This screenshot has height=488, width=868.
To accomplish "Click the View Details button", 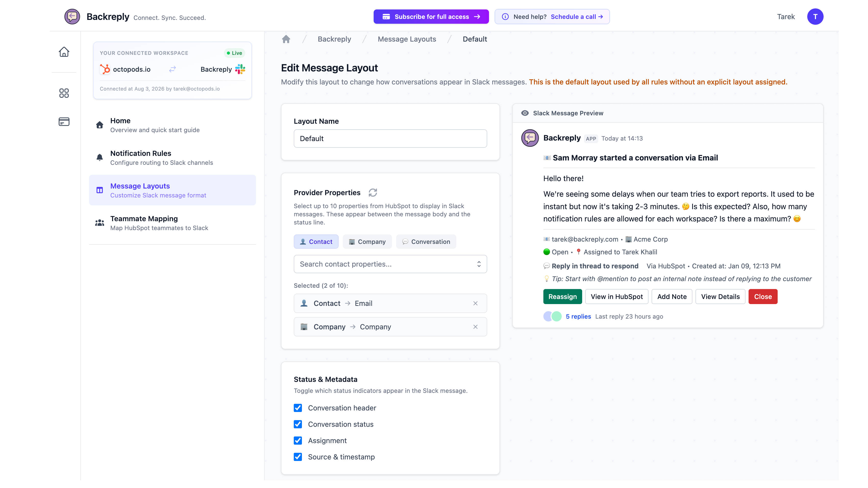I will [x=720, y=297].
